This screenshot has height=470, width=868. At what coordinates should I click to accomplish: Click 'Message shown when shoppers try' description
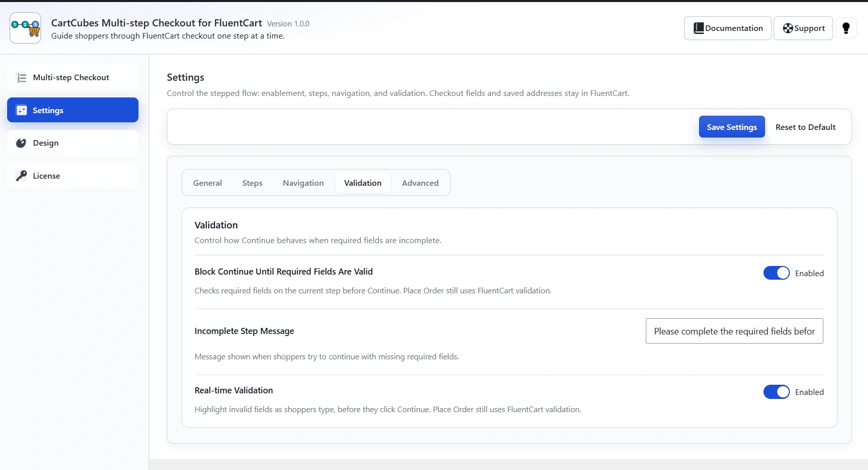click(x=327, y=357)
